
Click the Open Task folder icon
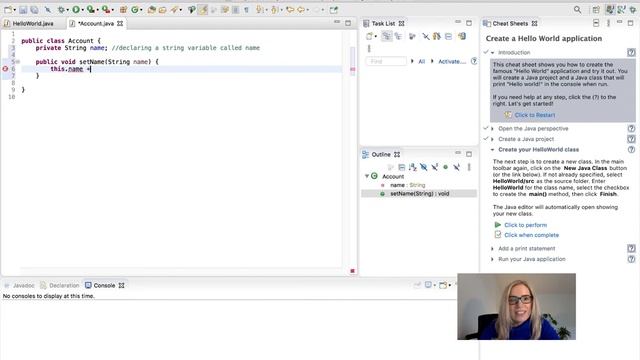[162, 9]
